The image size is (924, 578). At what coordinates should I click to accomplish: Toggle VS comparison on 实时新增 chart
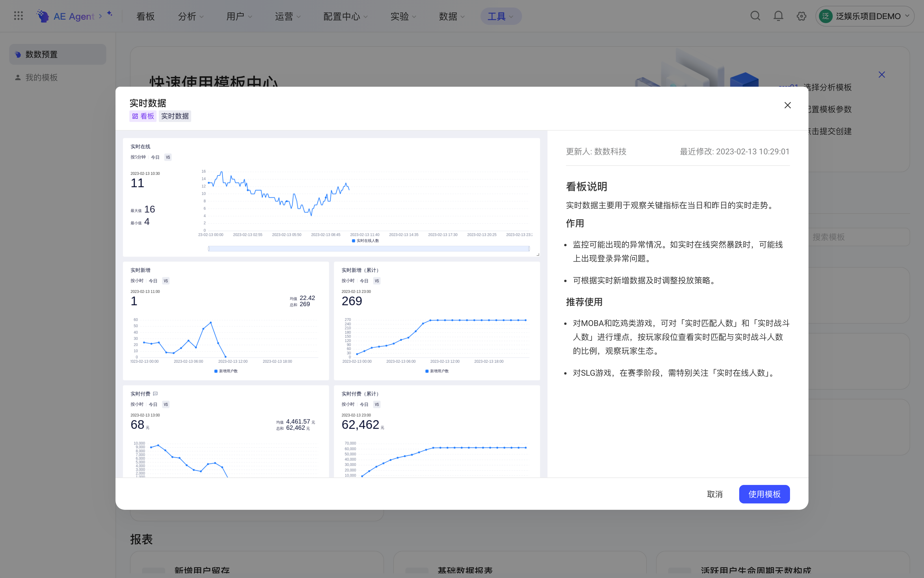166,281
